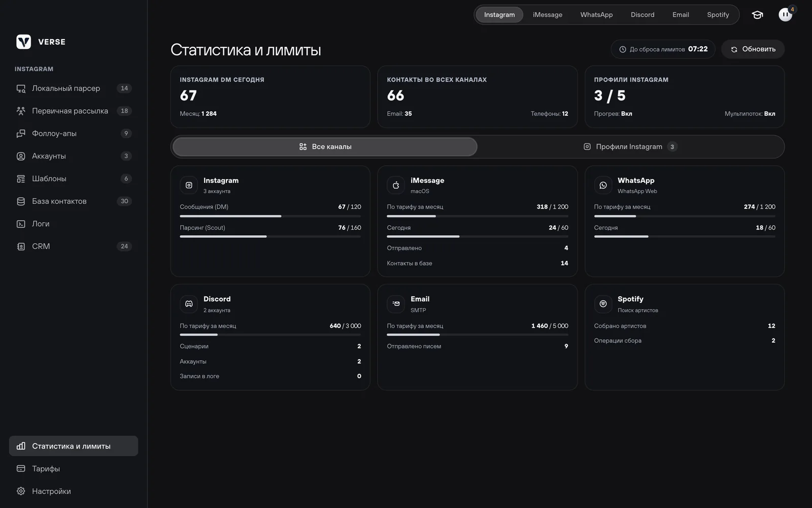Click the Spotify card icon

(603, 304)
